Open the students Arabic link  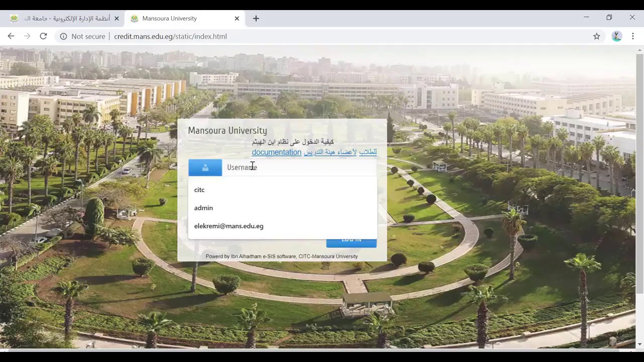point(368,152)
